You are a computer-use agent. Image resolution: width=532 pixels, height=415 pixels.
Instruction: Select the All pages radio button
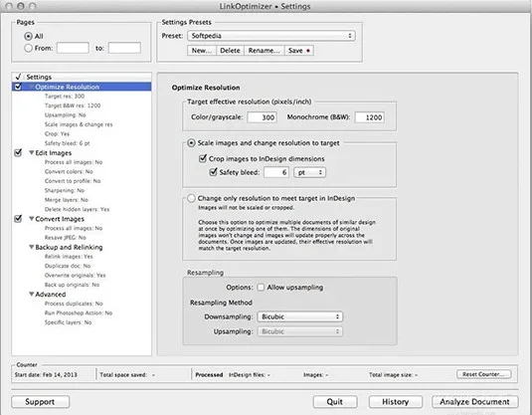pos(29,36)
